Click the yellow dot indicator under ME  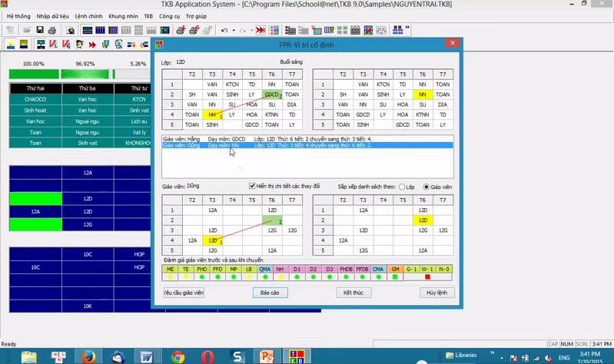(170, 276)
